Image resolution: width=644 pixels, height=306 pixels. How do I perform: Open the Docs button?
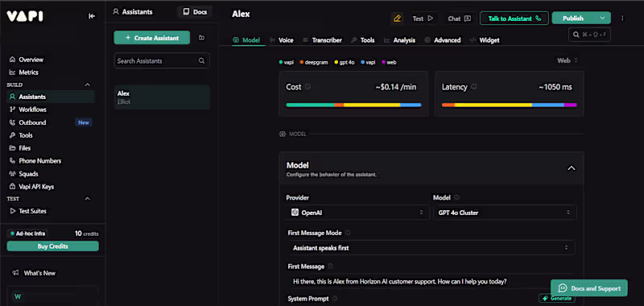click(x=196, y=12)
